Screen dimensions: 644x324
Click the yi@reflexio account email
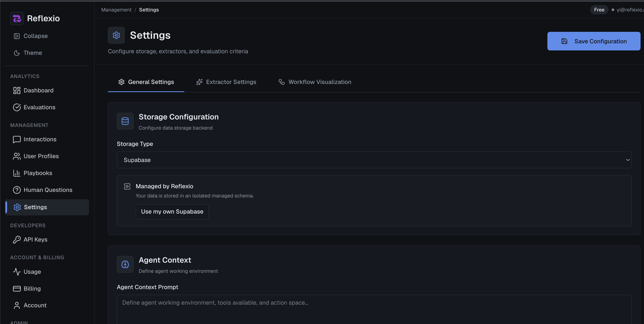point(630,10)
